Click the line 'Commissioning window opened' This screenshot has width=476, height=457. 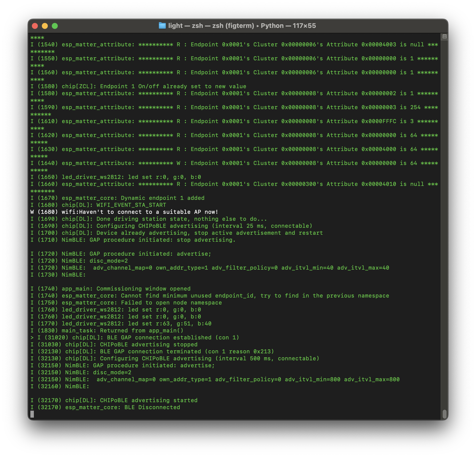click(110, 289)
